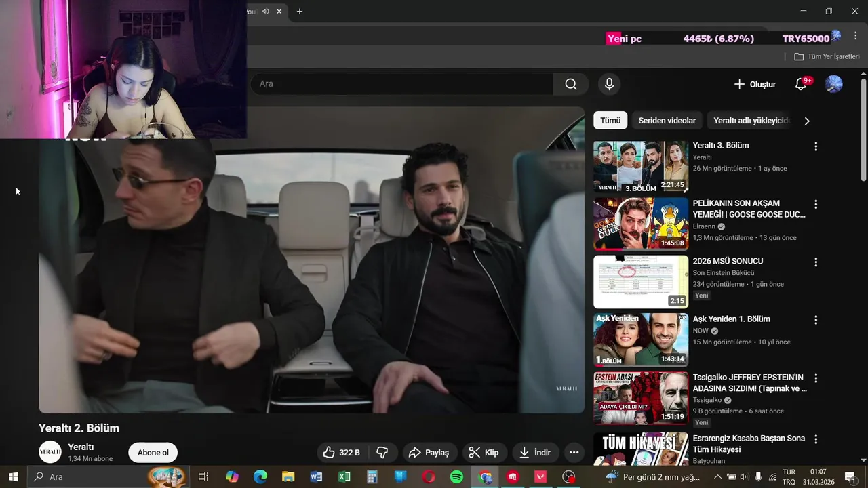Open the Goose Goose Duck video thumbnail
868x488 pixels.
click(641, 224)
